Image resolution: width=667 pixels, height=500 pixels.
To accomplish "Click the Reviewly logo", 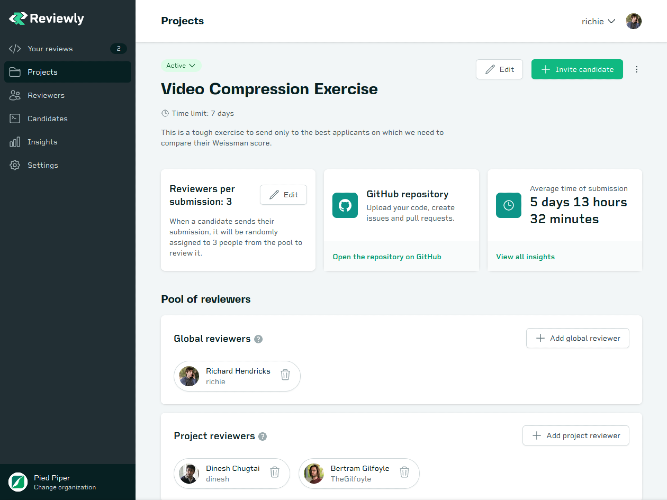I will (46, 19).
